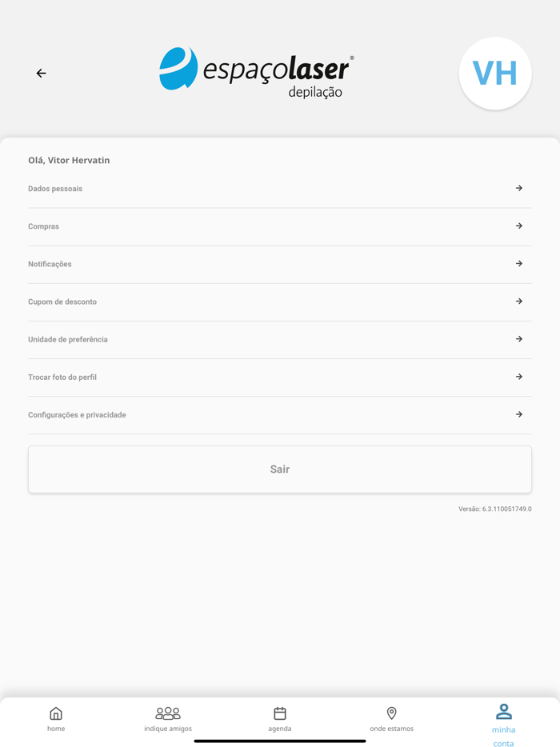Click the Sair button
The image size is (560, 747).
coord(280,469)
